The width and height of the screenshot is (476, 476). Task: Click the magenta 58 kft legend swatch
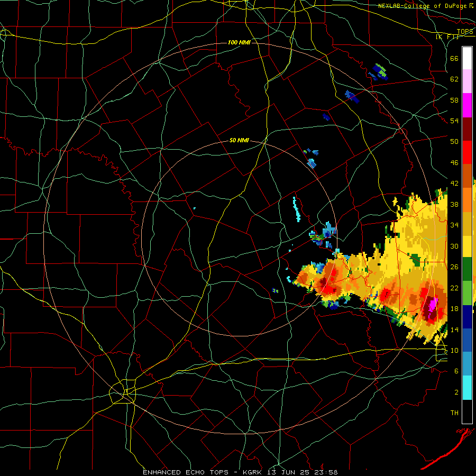[467, 105]
